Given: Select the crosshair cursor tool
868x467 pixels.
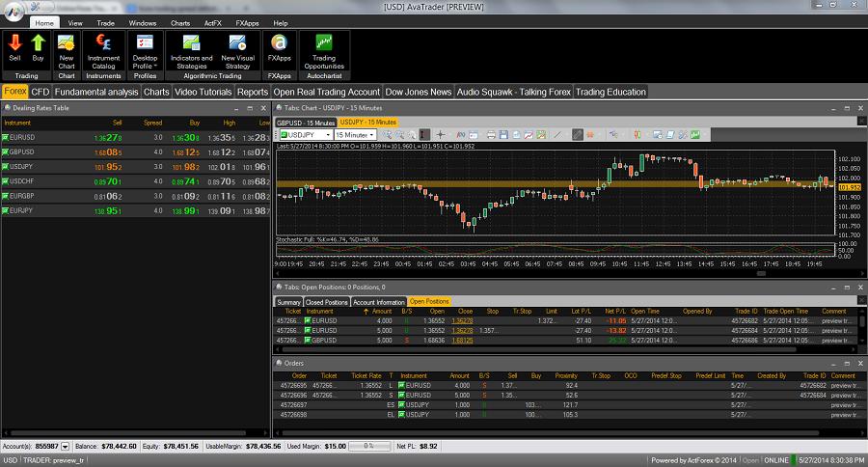Looking at the screenshot, I should (441, 135).
